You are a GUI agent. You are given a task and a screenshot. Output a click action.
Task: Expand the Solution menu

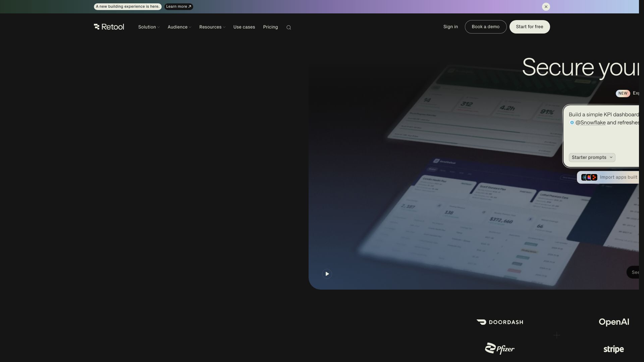pyautogui.click(x=149, y=27)
